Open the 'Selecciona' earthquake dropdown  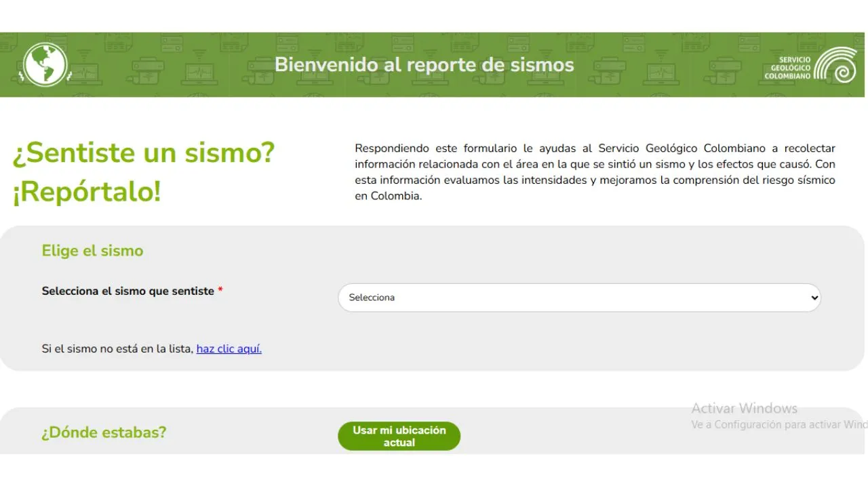579,298
